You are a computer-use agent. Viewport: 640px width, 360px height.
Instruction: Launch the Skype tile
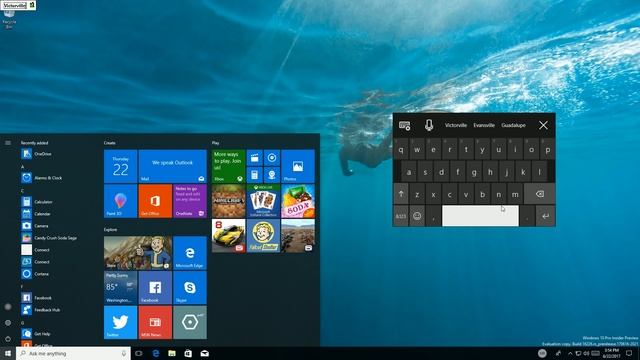click(x=190, y=287)
